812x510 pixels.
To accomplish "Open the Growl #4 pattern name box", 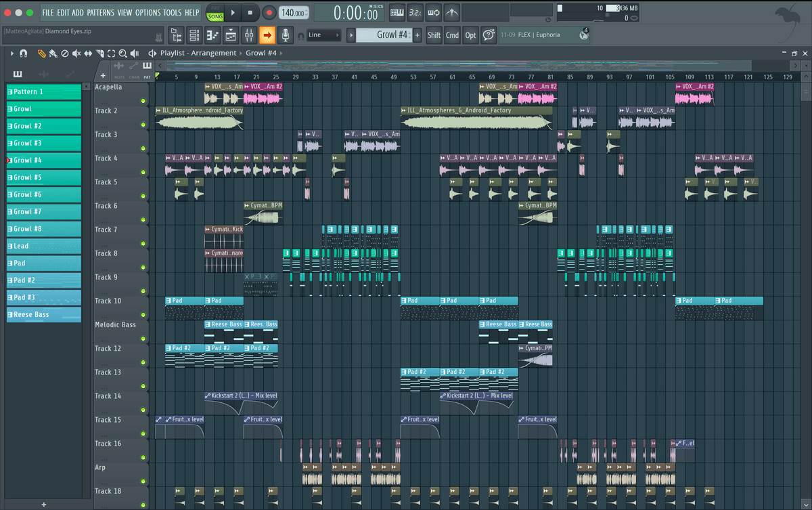I will [384, 35].
